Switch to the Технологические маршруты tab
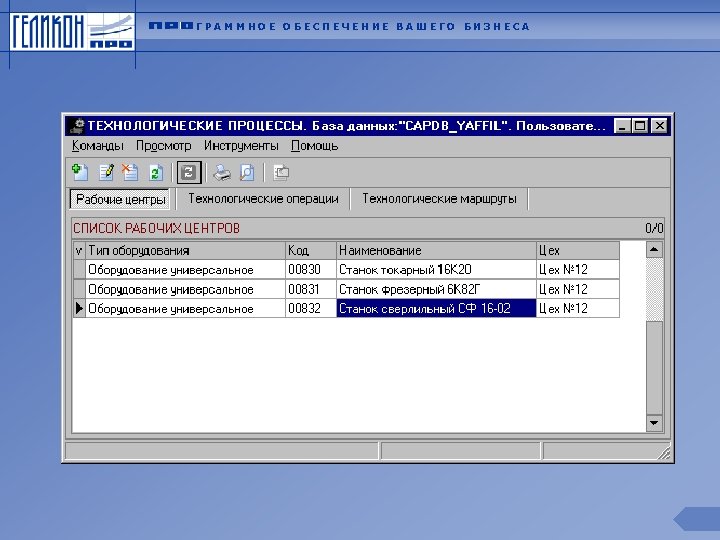720x540 pixels. [439, 199]
